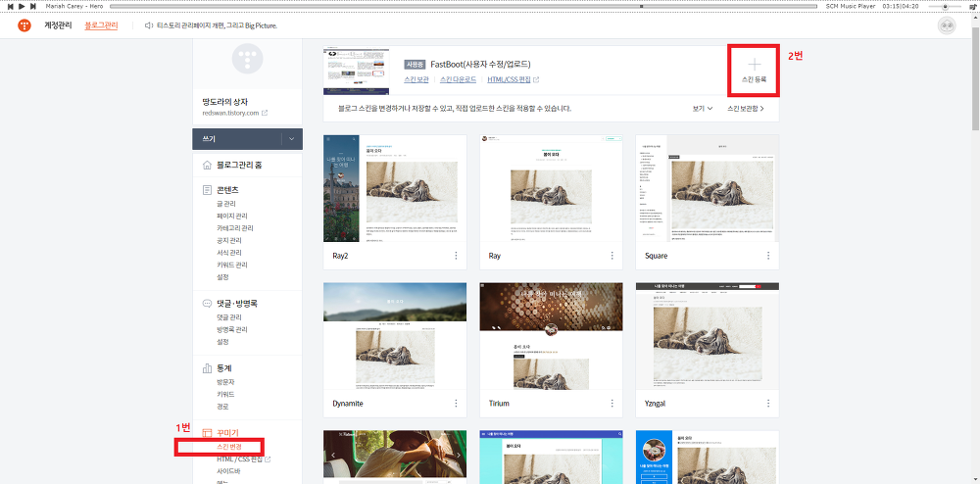
Task: Open 페이지 관리
Action: click(x=232, y=217)
